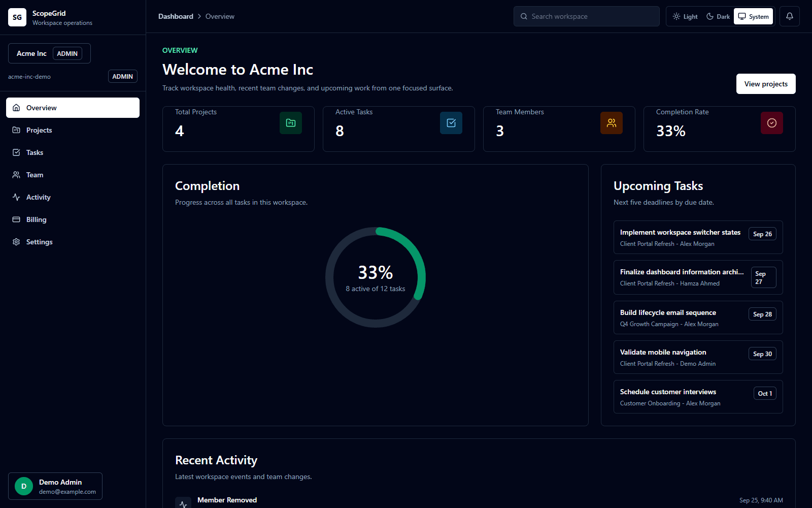Click the Total Projects folder icon
The width and height of the screenshot is (812, 508).
[291, 123]
